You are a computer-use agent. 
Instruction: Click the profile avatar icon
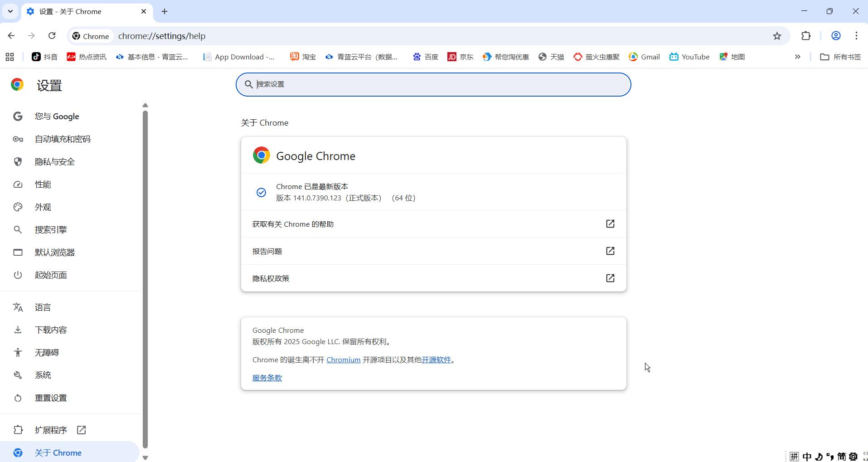(835, 36)
